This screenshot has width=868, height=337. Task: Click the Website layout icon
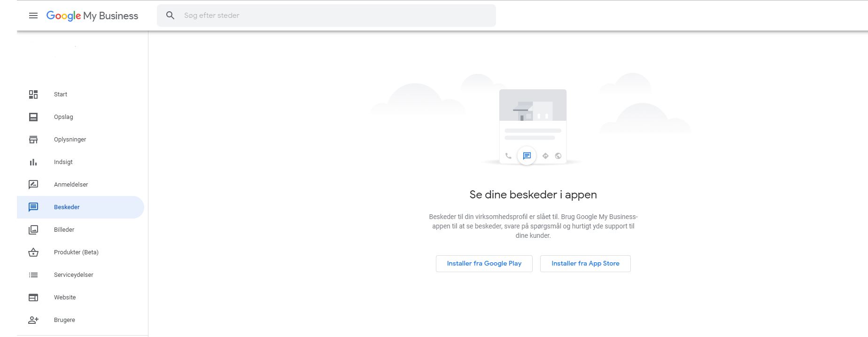click(33, 298)
